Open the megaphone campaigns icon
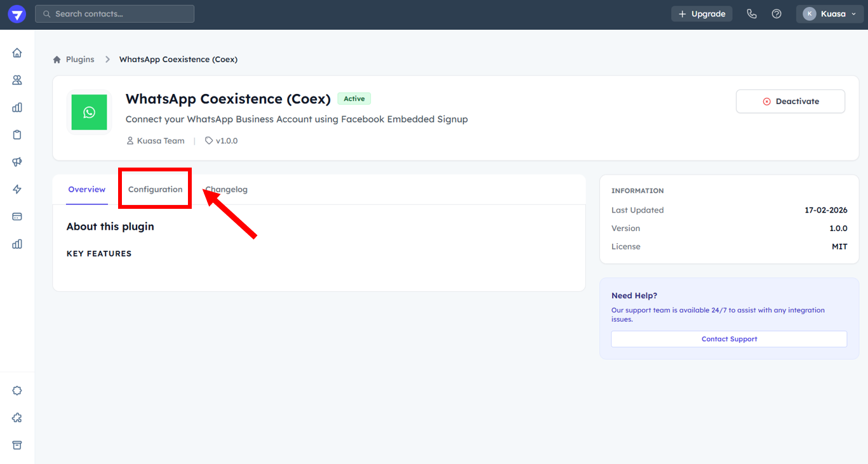Screen dimensions: 868x464 click(x=17, y=162)
